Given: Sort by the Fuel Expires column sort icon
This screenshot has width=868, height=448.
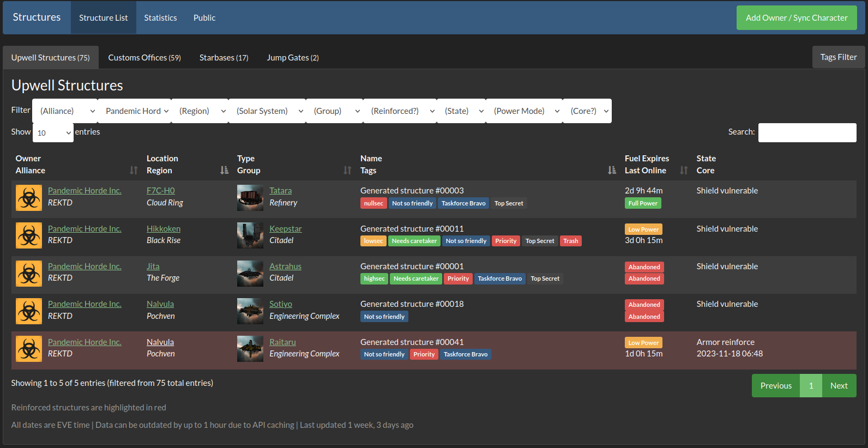Looking at the screenshot, I should click(x=684, y=171).
